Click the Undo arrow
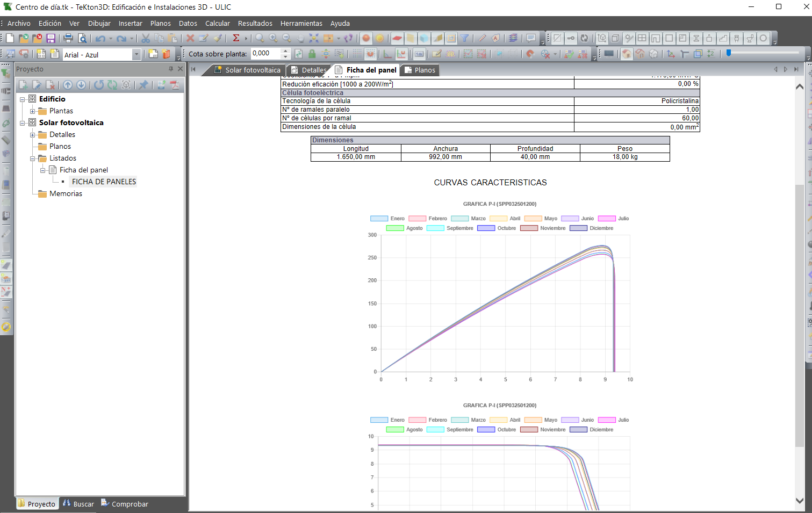812x513 pixels. (x=100, y=38)
